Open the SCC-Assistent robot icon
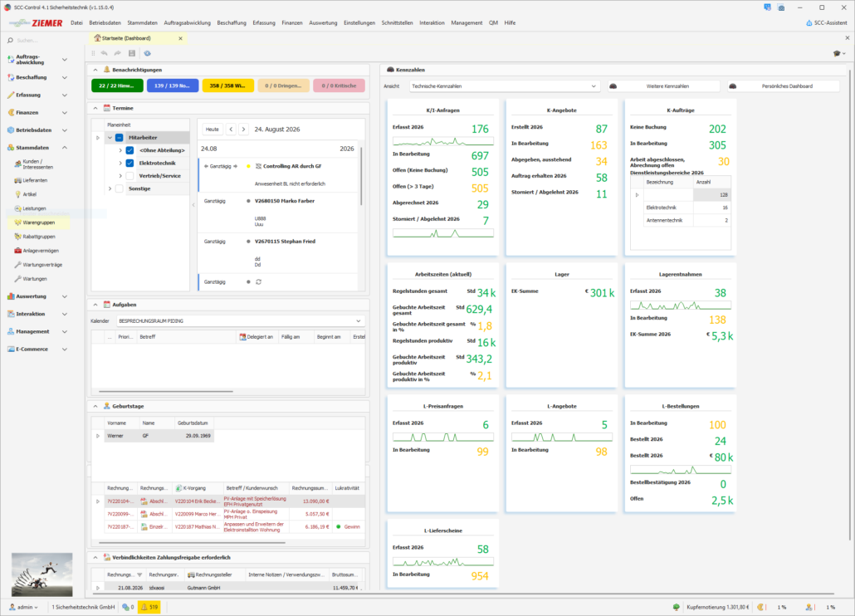The width and height of the screenshot is (855, 616). (809, 23)
